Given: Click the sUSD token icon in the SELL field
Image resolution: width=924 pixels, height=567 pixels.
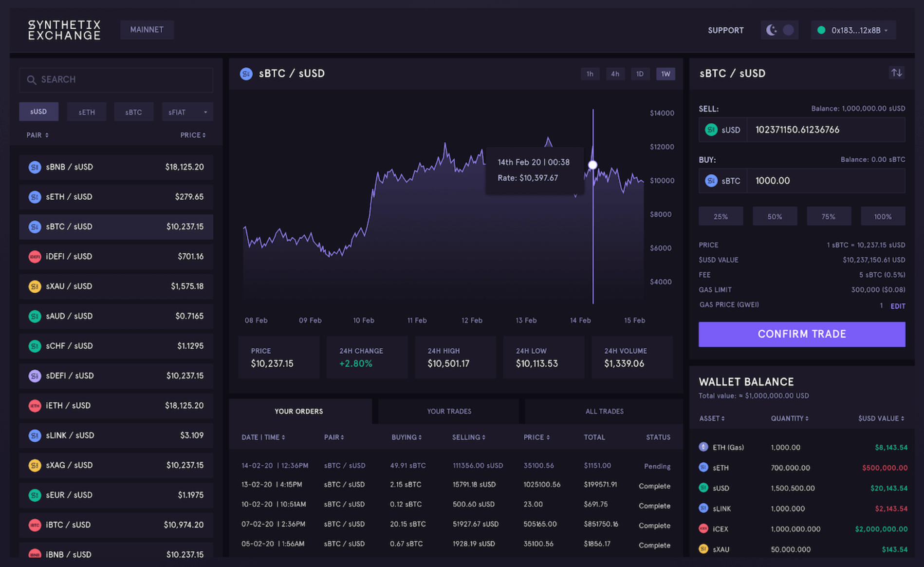Looking at the screenshot, I should tap(711, 130).
